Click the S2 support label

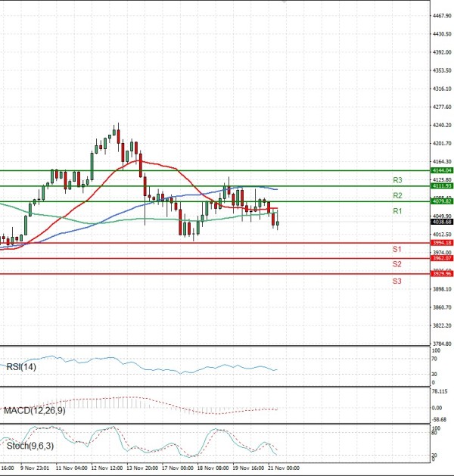pos(396,264)
